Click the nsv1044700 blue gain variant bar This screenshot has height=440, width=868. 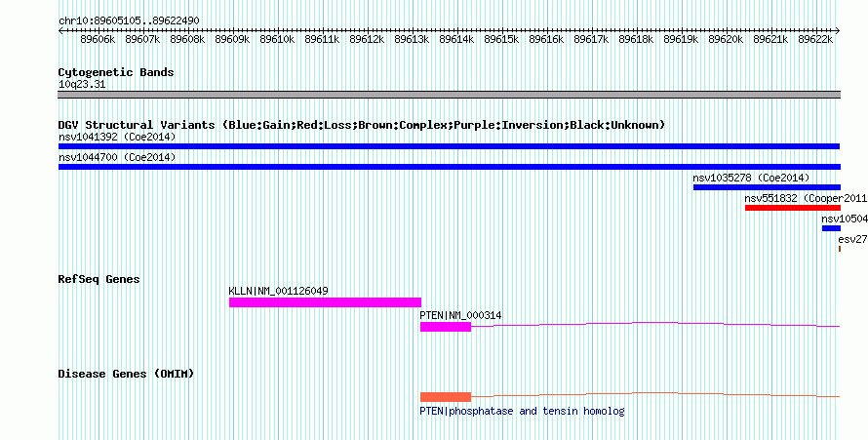(x=450, y=167)
